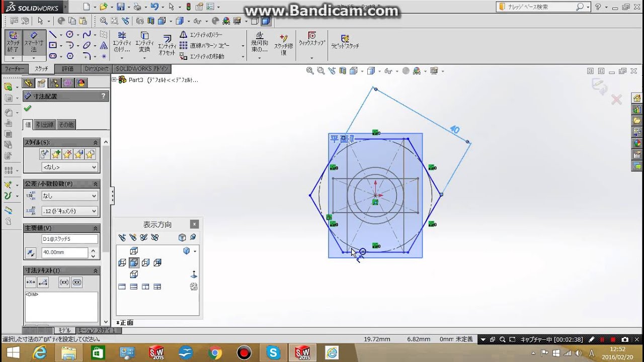Select the Ellipse sketch tool

[87, 45]
